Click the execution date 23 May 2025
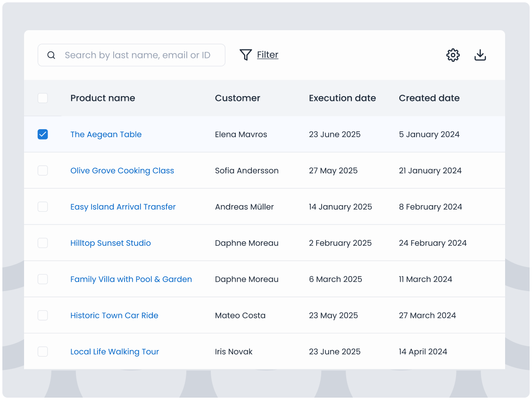Viewport: 532px width, 400px height. coord(333,316)
